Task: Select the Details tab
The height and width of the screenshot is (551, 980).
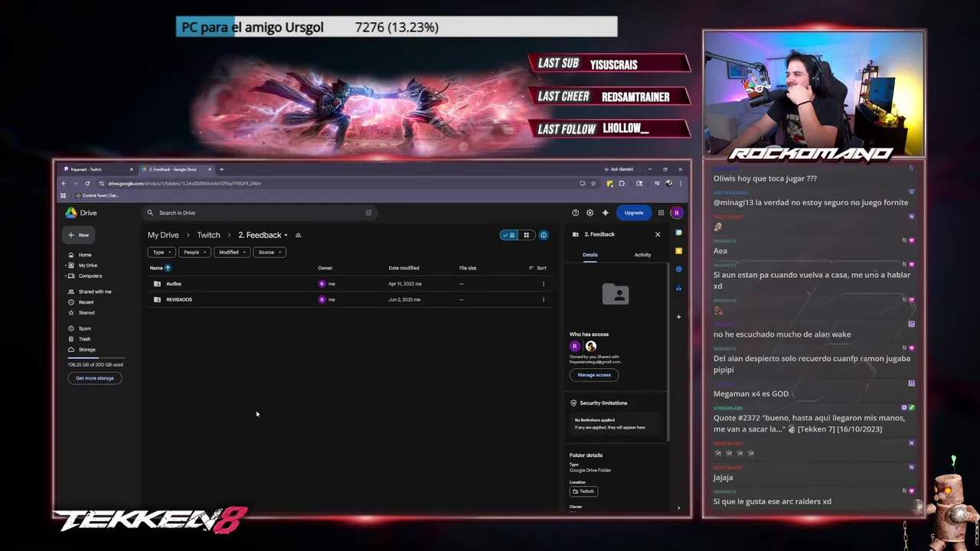Action: 590,255
